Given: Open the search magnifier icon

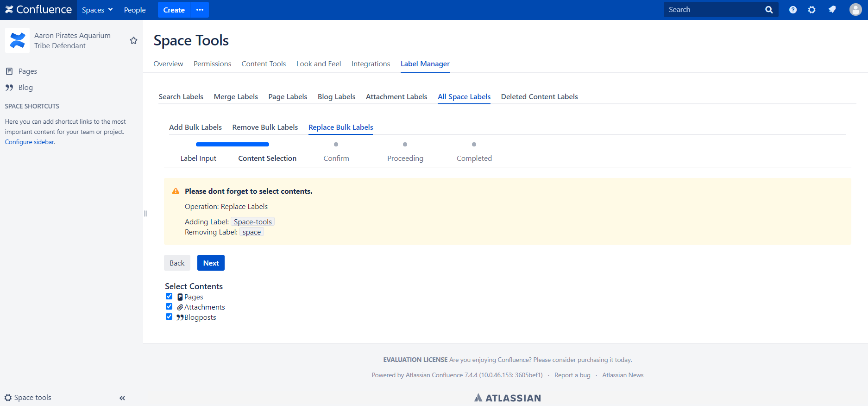Looking at the screenshot, I should (769, 10).
